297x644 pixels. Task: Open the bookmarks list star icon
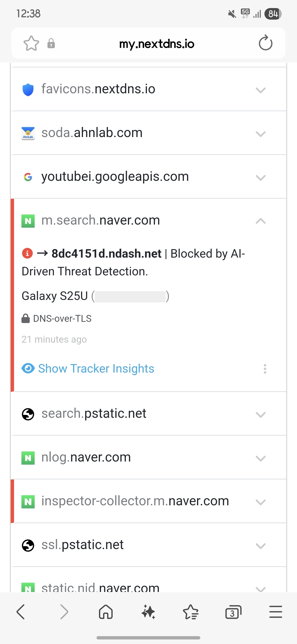191,612
